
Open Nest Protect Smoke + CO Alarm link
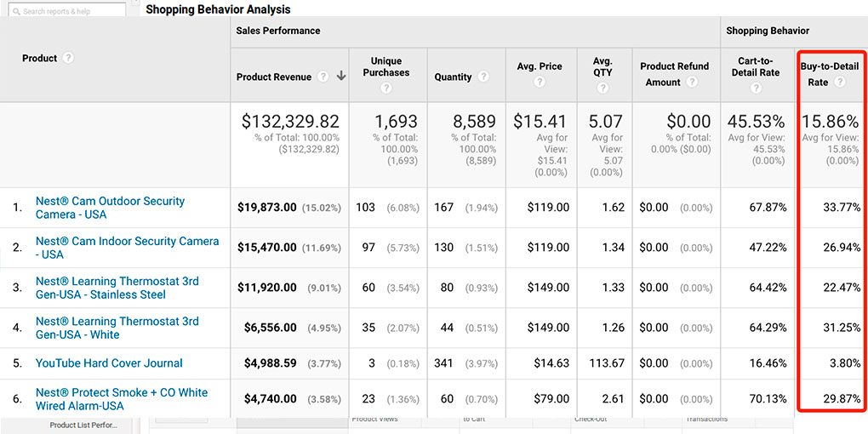(x=121, y=399)
